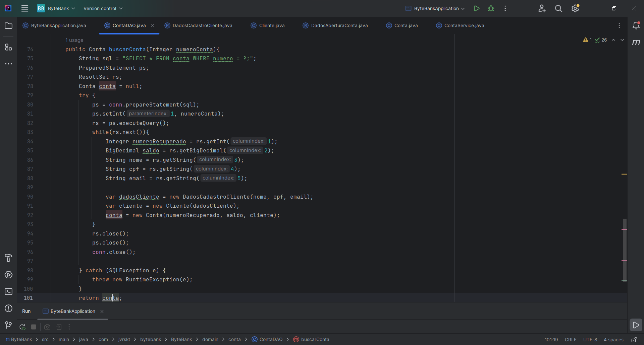Click the yellow warning stripe marker

624,174
